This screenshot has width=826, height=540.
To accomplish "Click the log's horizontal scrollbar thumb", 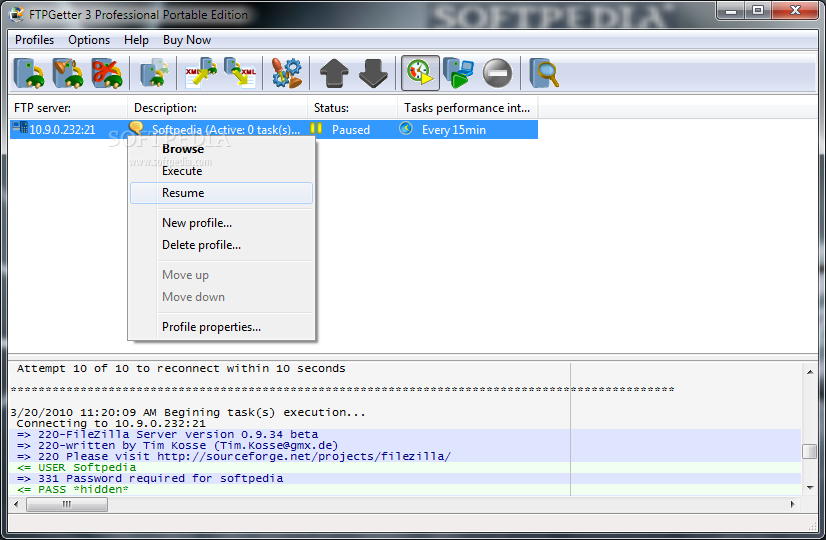I will [67, 505].
